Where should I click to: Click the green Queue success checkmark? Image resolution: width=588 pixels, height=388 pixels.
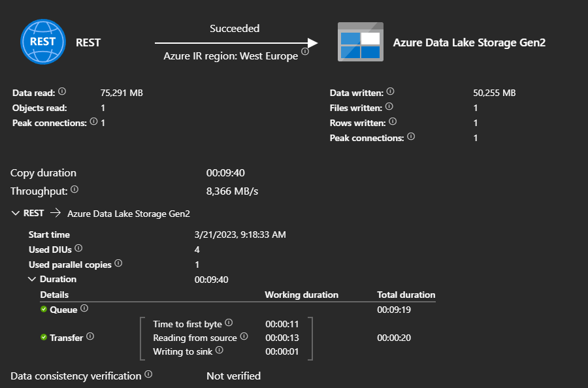pyautogui.click(x=44, y=309)
